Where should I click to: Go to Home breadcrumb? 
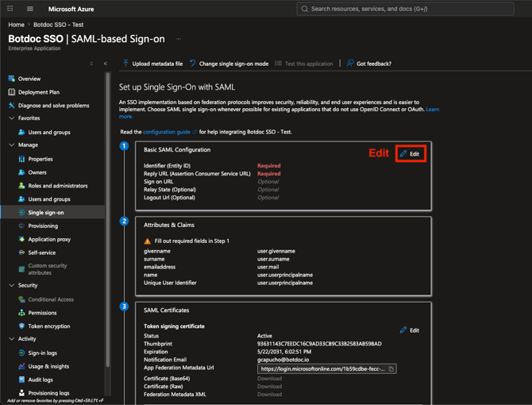pyautogui.click(x=17, y=25)
